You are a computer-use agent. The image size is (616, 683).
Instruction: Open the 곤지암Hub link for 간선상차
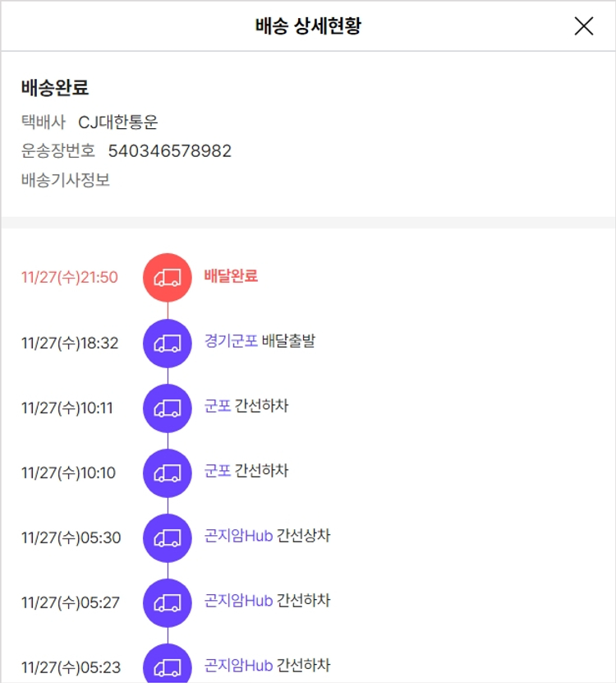click(238, 536)
